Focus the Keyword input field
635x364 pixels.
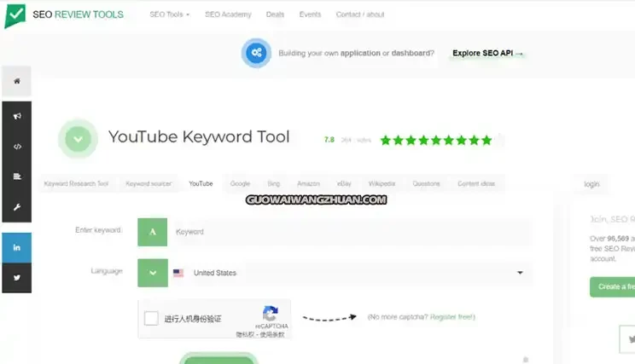point(350,232)
